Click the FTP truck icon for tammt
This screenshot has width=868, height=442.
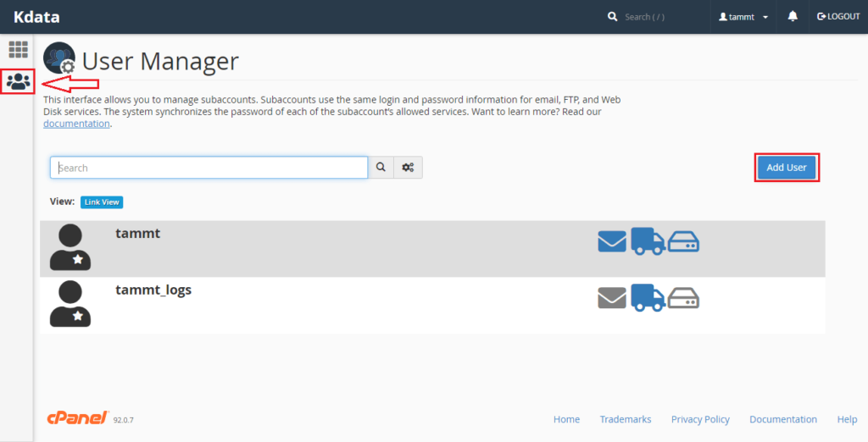coord(648,241)
